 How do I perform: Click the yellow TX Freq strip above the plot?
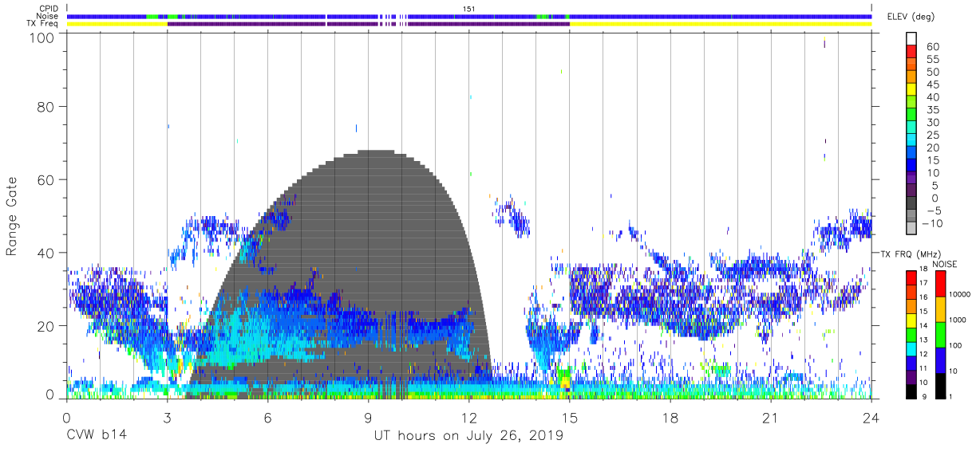[721, 24]
